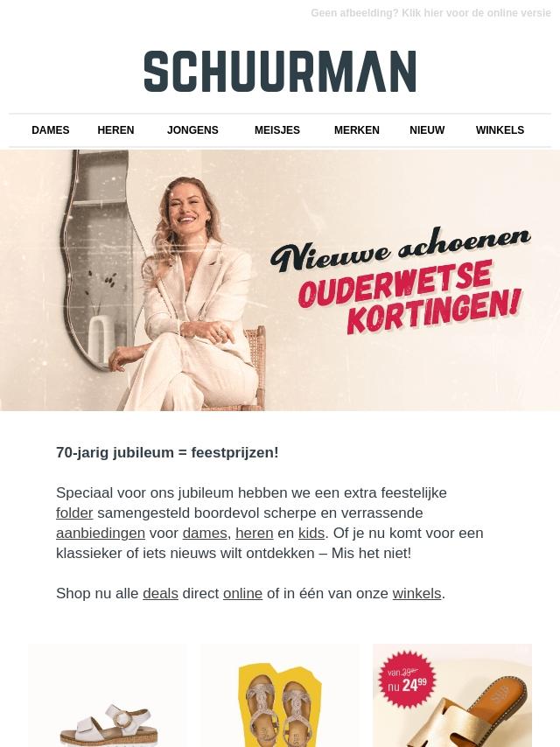
Task: Follow the 'folder' text link
Action: tap(74, 513)
